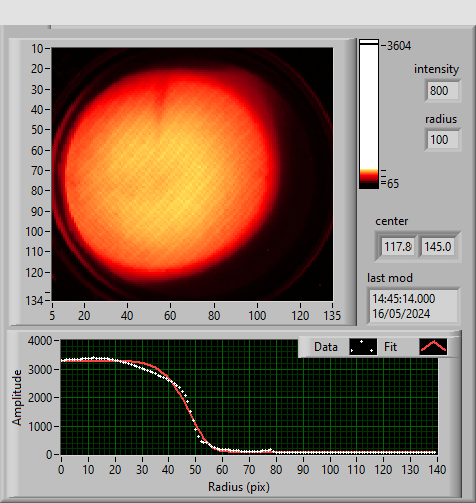
Task: Select the center X value 117.8
Action: click(397, 247)
